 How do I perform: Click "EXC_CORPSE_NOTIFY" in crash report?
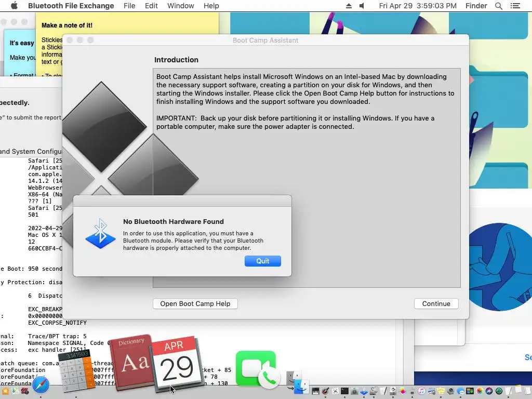tap(57, 323)
